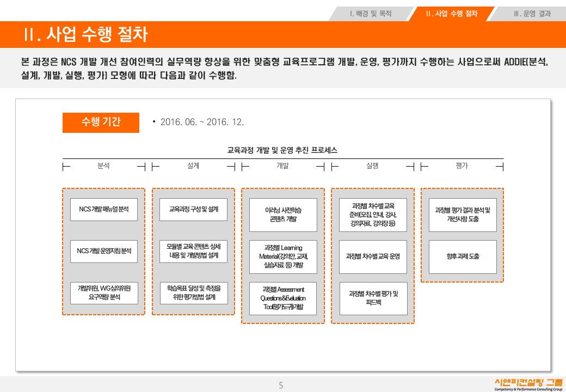
Task: Select the 'NCS 개발 운영지침 분석' box
Action: coord(104,251)
